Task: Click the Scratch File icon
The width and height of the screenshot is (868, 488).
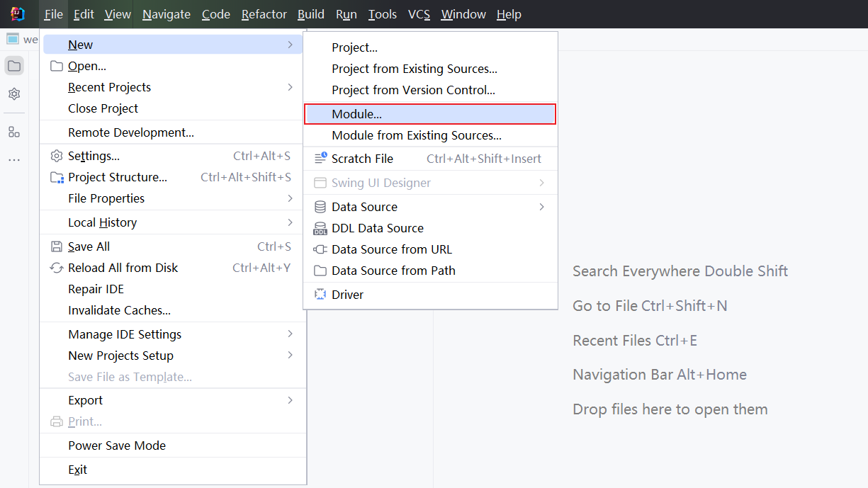Action: (x=320, y=159)
